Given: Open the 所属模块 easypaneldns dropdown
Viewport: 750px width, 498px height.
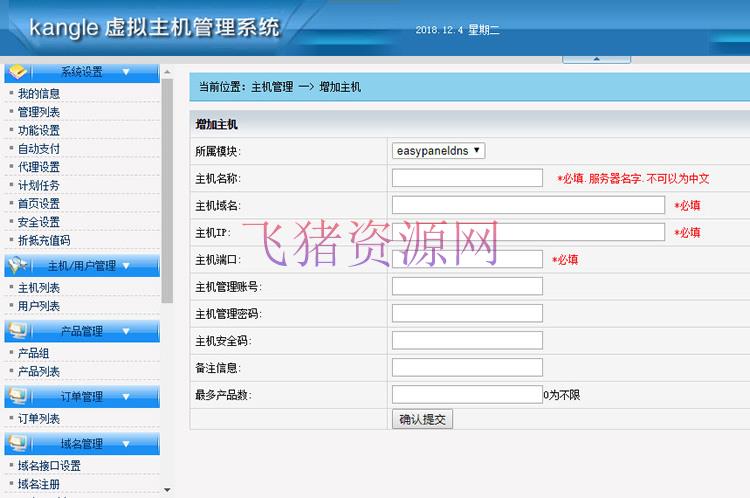Looking at the screenshot, I should [x=438, y=151].
